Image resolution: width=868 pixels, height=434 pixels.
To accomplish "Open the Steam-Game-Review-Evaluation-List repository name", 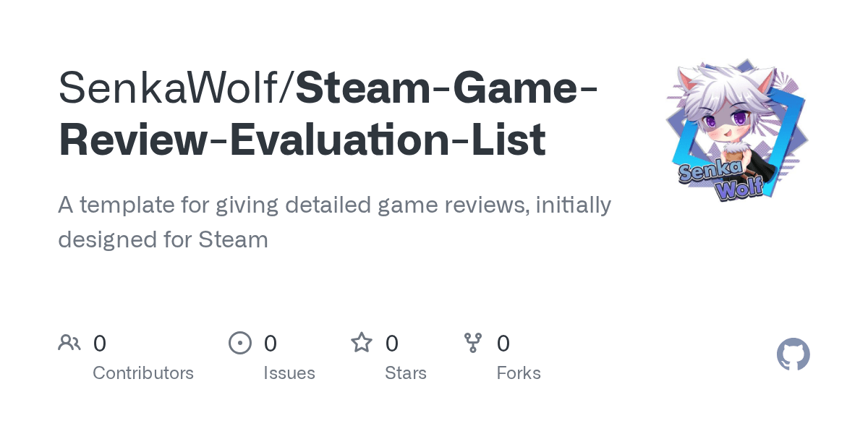I will tap(446, 88).
